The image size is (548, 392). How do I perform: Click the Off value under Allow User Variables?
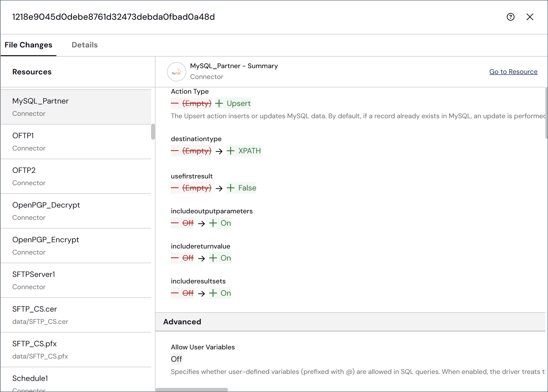point(176,359)
